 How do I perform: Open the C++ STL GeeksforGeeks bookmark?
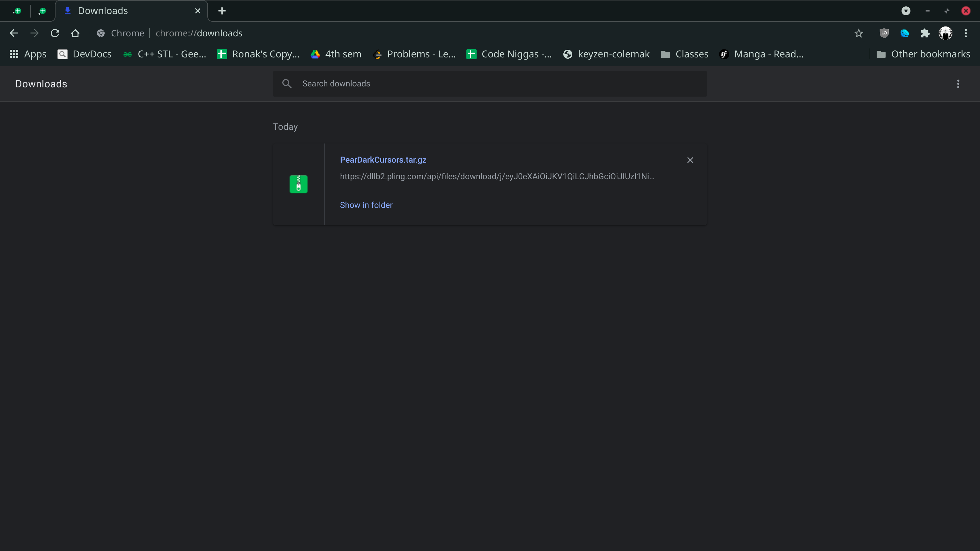(164, 54)
